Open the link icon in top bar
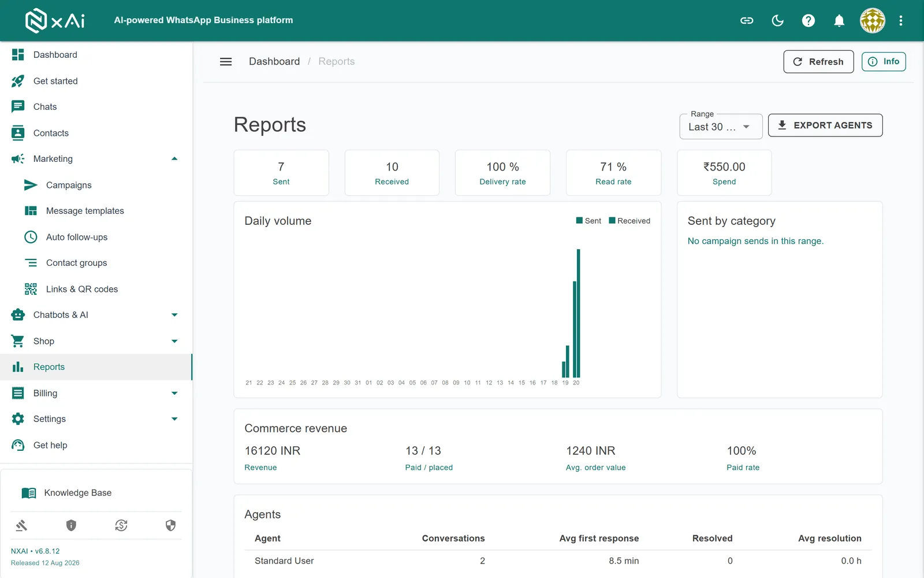This screenshot has height=578, width=924. [x=747, y=21]
